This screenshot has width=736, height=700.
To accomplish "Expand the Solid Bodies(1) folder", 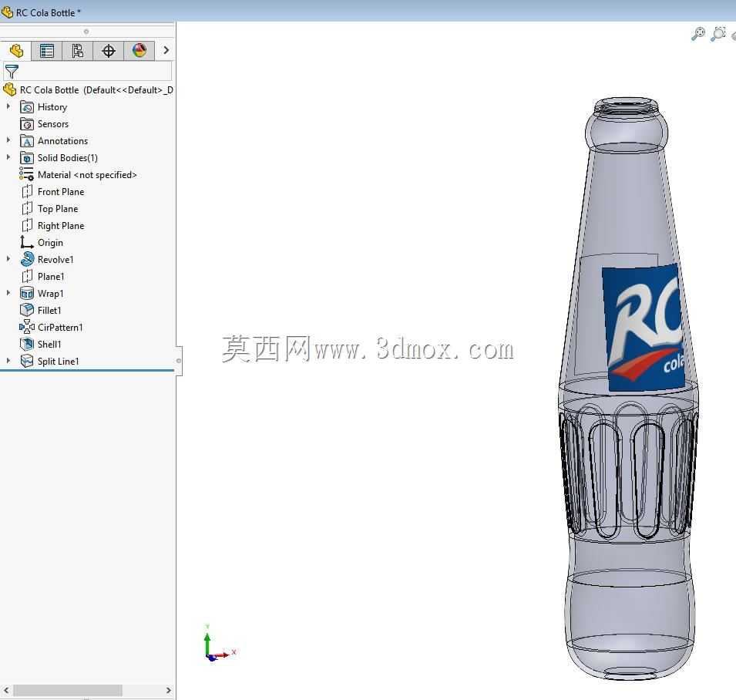I will (x=8, y=157).
